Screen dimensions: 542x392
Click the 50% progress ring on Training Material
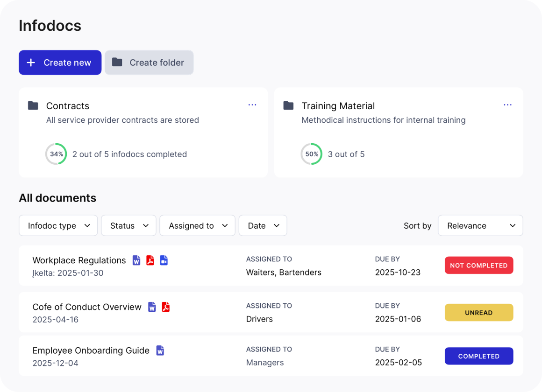tap(312, 154)
